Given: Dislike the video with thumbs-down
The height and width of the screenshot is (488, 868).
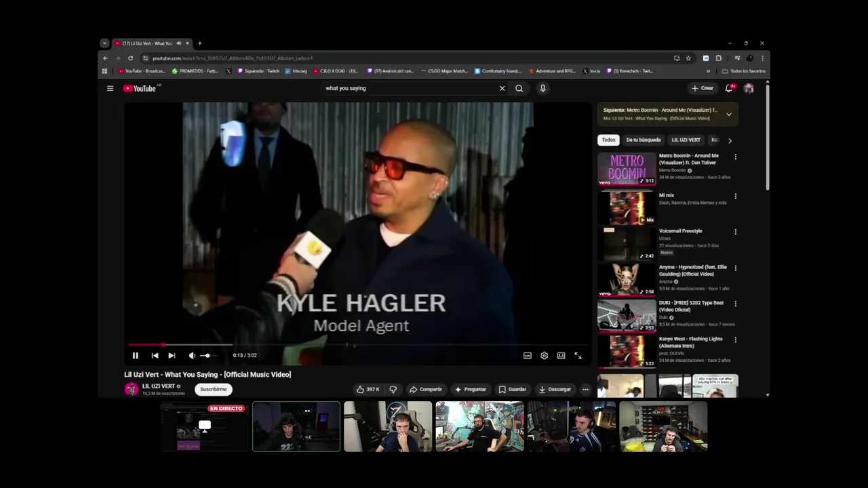Looking at the screenshot, I should click(x=393, y=389).
